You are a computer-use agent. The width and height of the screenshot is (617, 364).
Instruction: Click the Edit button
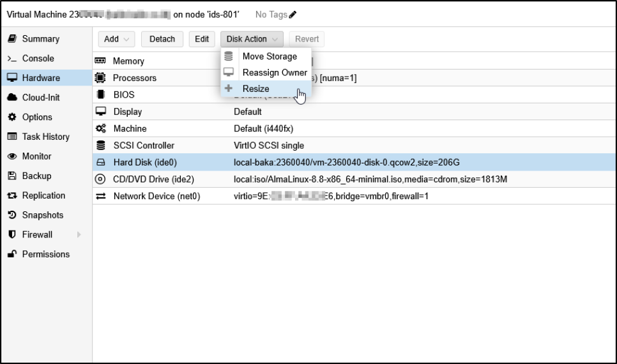pos(202,39)
